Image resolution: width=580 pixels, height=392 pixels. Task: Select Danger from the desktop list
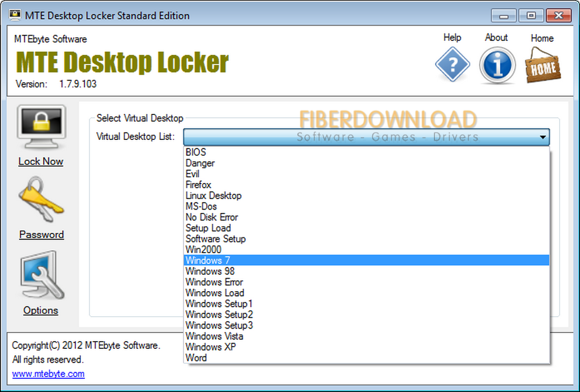coord(366,163)
